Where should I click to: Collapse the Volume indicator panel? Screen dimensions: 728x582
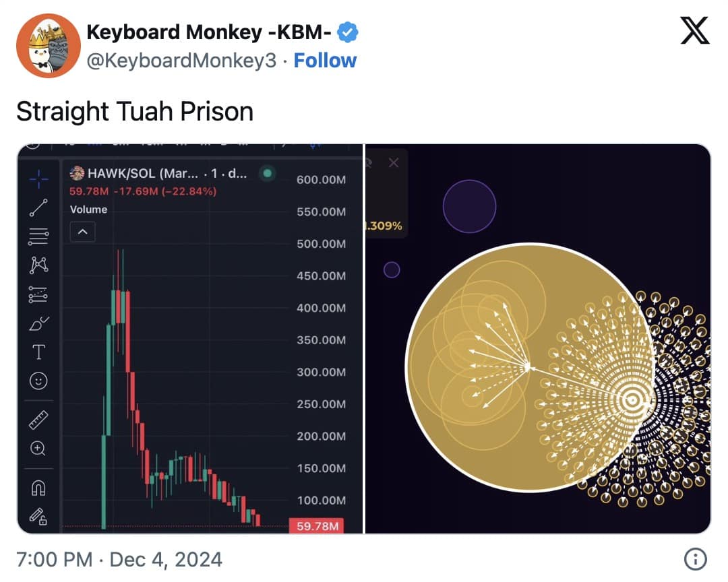pyautogui.click(x=82, y=232)
